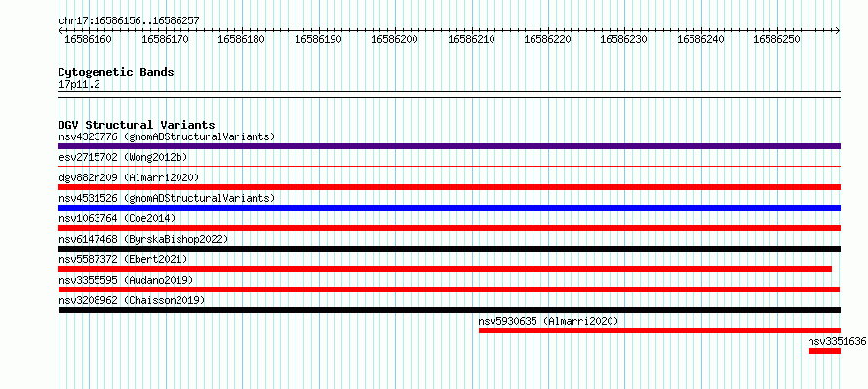Click ruler tick label 16586210
The width and height of the screenshot is (868, 389).
[x=471, y=39]
